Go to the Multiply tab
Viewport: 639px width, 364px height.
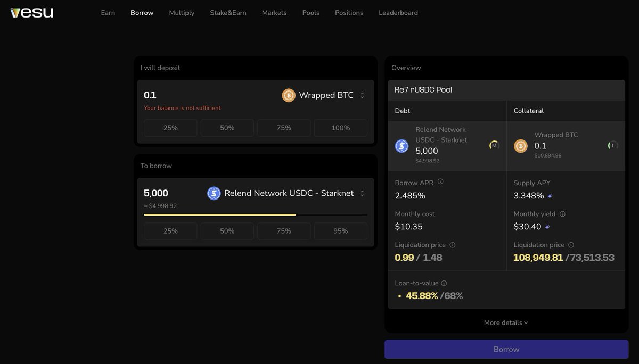click(x=182, y=12)
